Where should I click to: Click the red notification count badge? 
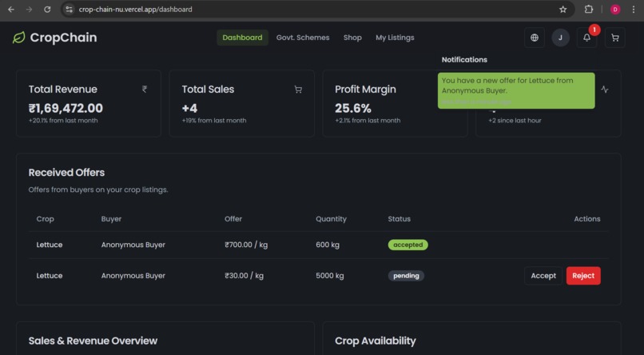point(594,30)
